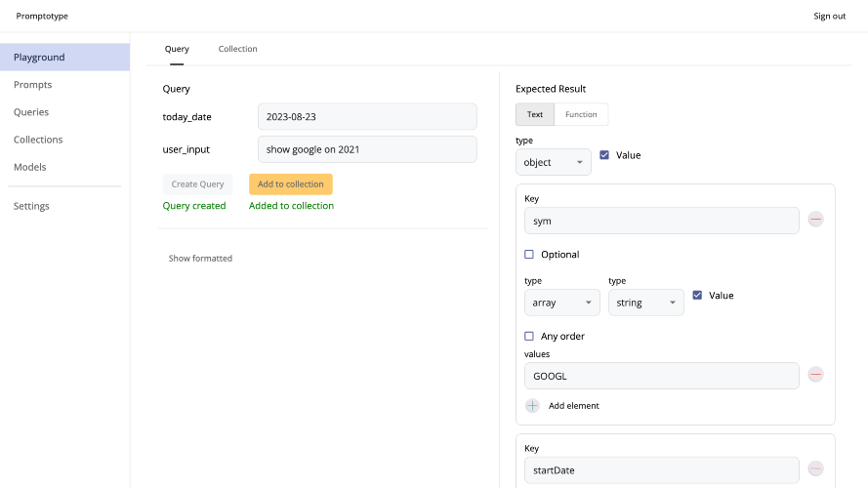Viewport: 868px width, 488px height.
Task: Select the Text expected result mode
Action: [x=535, y=114]
